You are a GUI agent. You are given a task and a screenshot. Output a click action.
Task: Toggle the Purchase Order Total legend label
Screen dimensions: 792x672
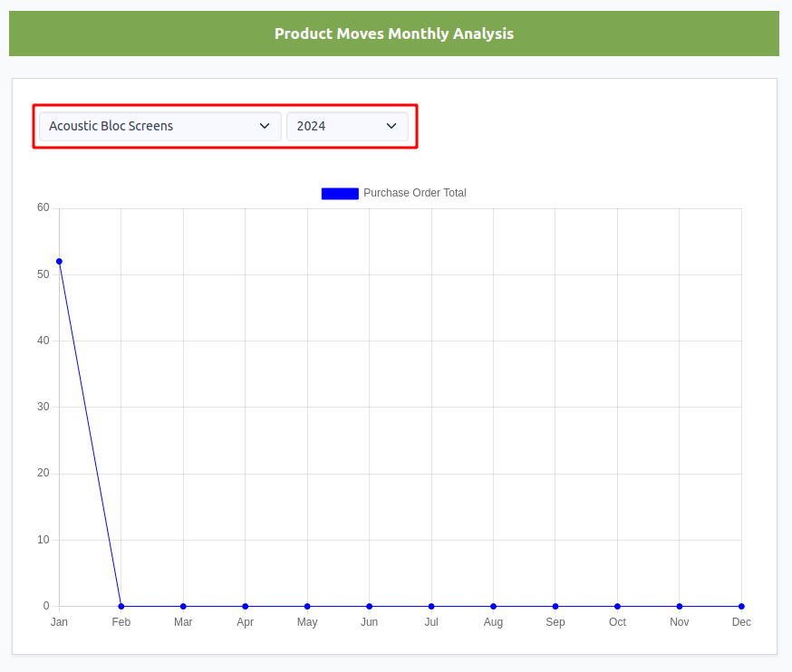(415, 193)
